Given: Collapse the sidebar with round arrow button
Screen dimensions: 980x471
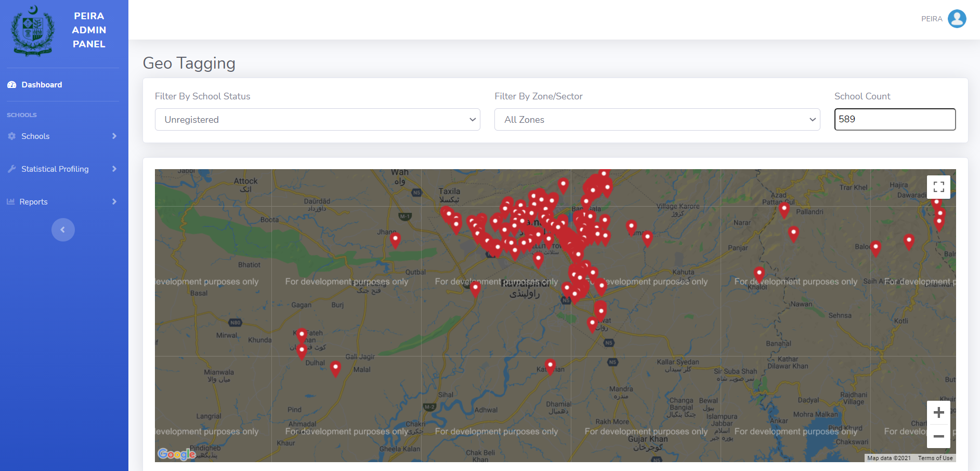Looking at the screenshot, I should [63, 230].
